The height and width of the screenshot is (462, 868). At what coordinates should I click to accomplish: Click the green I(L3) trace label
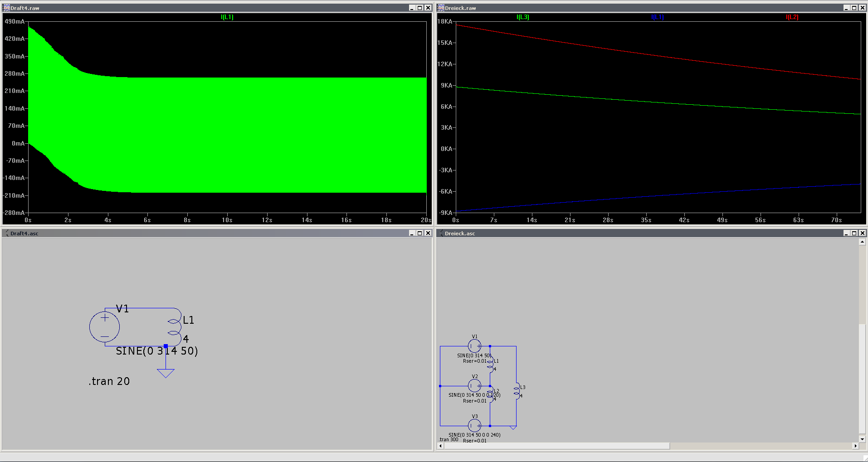coord(523,17)
